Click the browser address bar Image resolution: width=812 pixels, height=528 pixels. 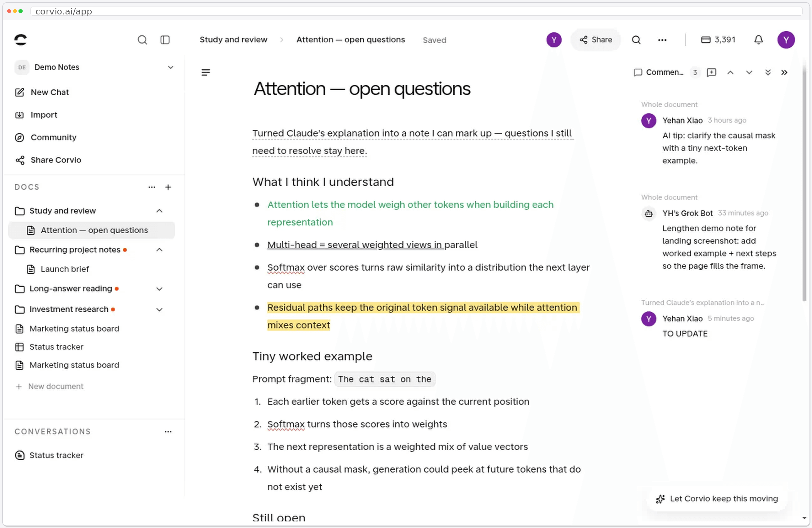tap(416, 11)
